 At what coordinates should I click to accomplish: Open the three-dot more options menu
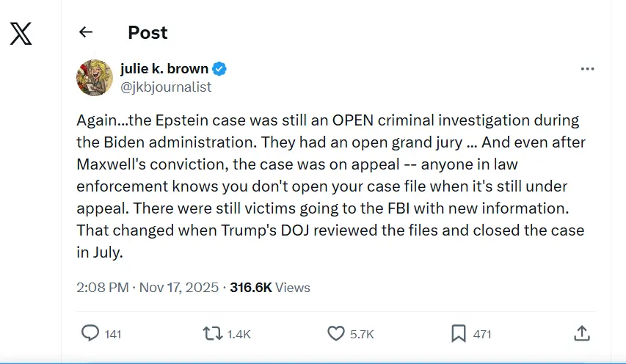[x=587, y=69]
